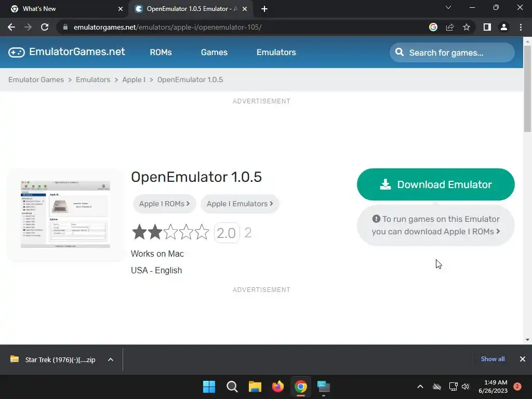Screen dimensions: 532x399
Task: Open Chrome side panel
Action: (x=487, y=27)
